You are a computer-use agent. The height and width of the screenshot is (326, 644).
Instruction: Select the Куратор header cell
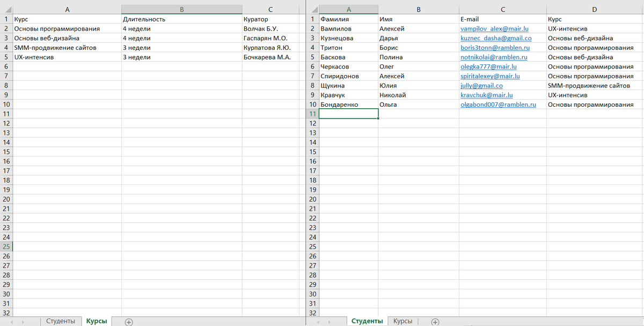click(270, 19)
